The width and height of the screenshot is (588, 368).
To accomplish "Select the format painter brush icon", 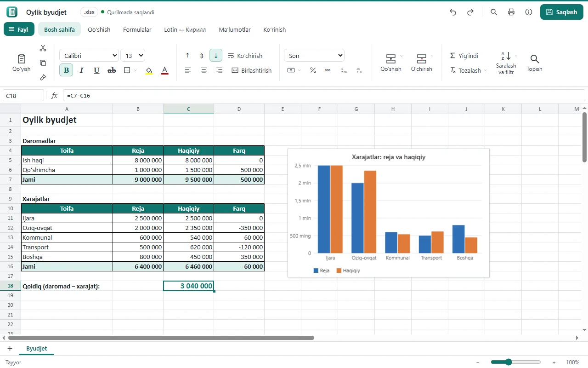I will [x=43, y=77].
